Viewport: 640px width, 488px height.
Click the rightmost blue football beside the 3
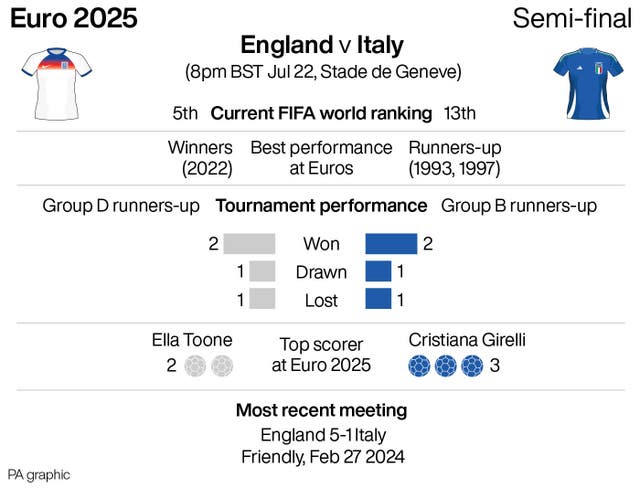472,366
